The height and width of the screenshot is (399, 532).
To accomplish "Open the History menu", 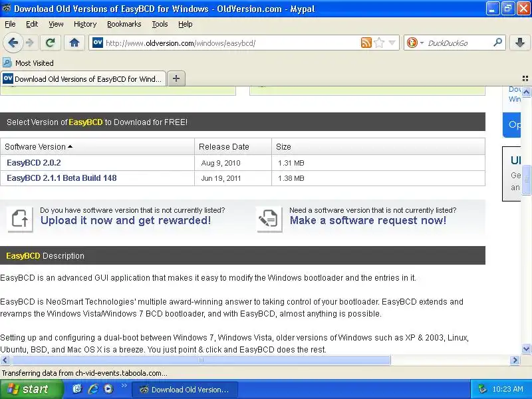I will 85,24.
